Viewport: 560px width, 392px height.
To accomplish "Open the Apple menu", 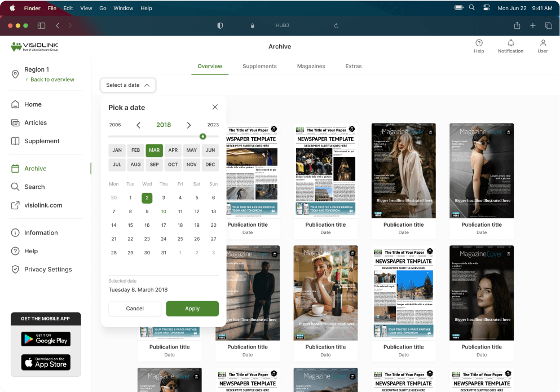I will 12,8.
